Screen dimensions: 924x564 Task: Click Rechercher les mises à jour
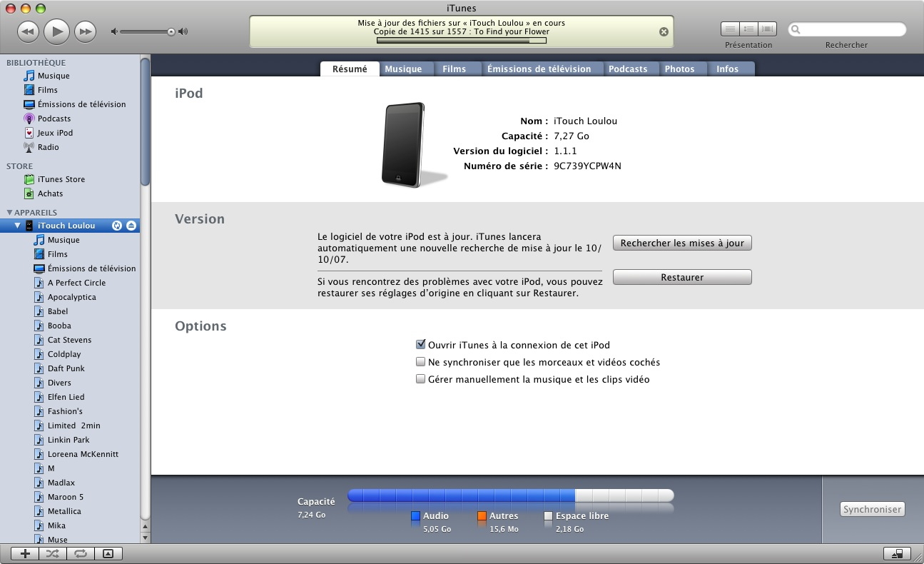point(682,243)
